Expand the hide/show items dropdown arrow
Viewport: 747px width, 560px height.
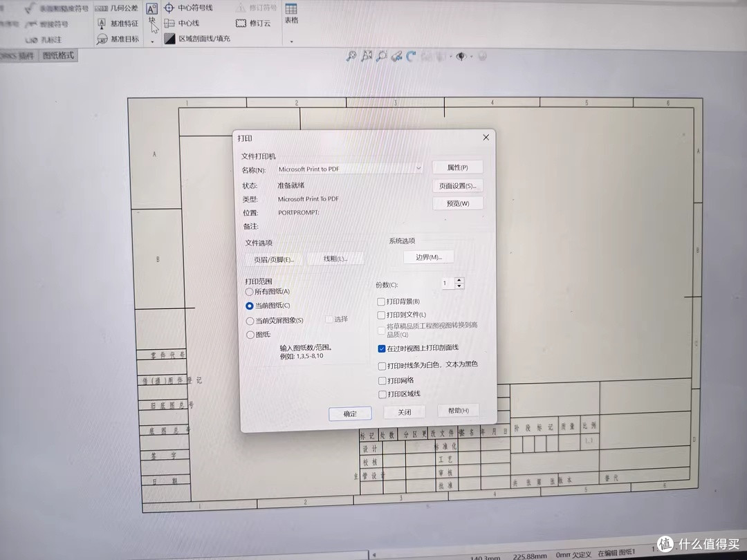tap(471, 57)
